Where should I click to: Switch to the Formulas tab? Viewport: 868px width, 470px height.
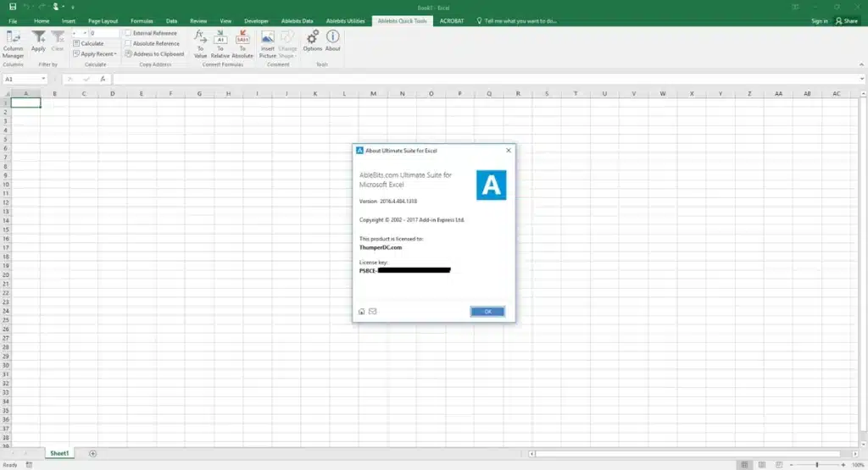click(142, 21)
